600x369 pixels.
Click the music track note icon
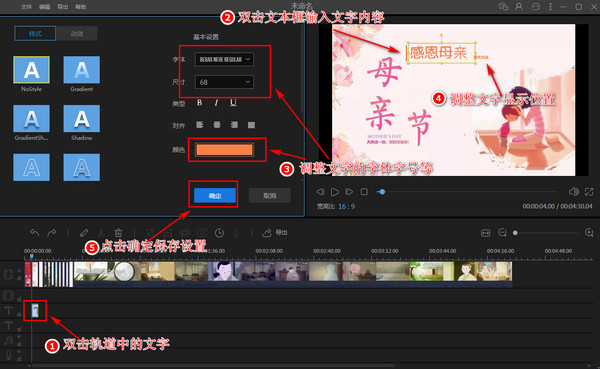pos(8,340)
